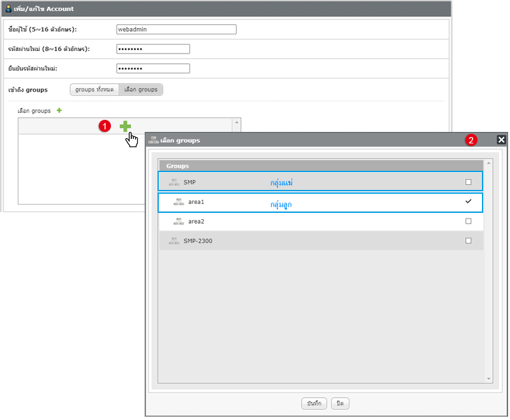Click the group icon beside SMP row
Image resolution: width=510 pixels, height=420 pixels.
click(174, 182)
